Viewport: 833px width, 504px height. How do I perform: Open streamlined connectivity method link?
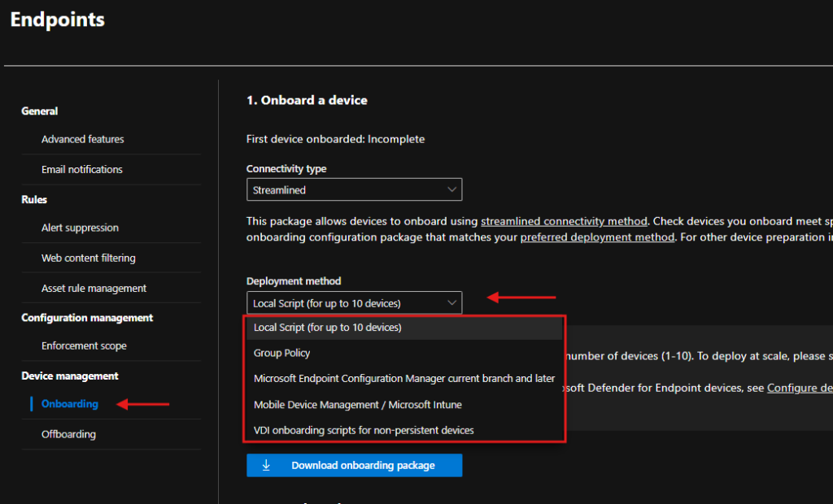click(564, 221)
